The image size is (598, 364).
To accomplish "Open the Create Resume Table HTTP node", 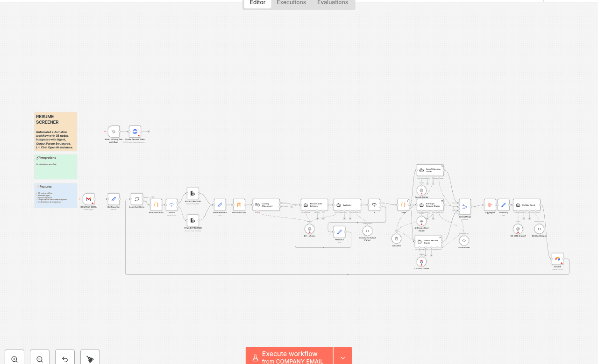I will 135,132.
